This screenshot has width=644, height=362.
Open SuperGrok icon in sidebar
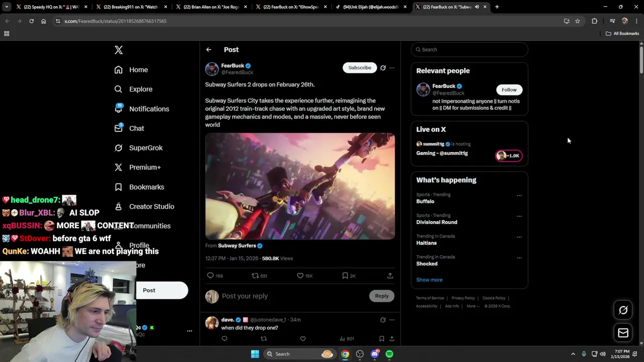tap(118, 148)
